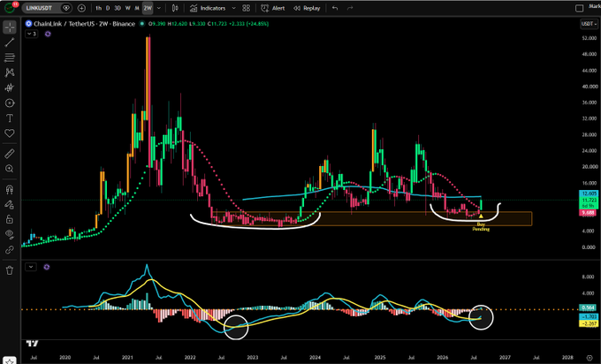Click the 9.688 pink price label

click(x=588, y=213)
